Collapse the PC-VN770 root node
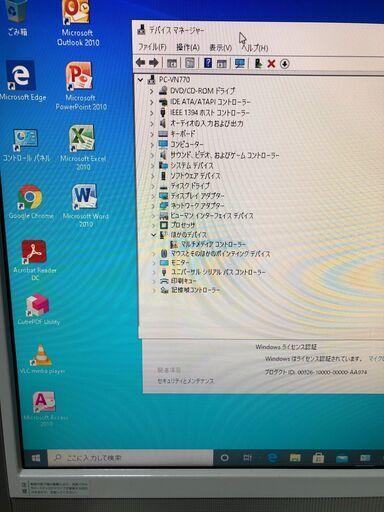 (x=141, y=80)
